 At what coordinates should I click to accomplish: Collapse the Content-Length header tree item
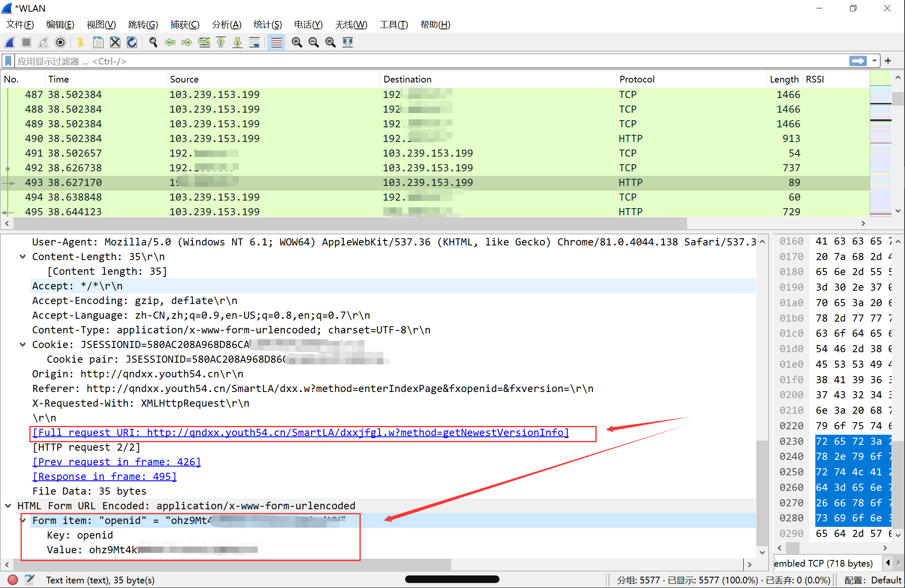[x=23, y=257]
